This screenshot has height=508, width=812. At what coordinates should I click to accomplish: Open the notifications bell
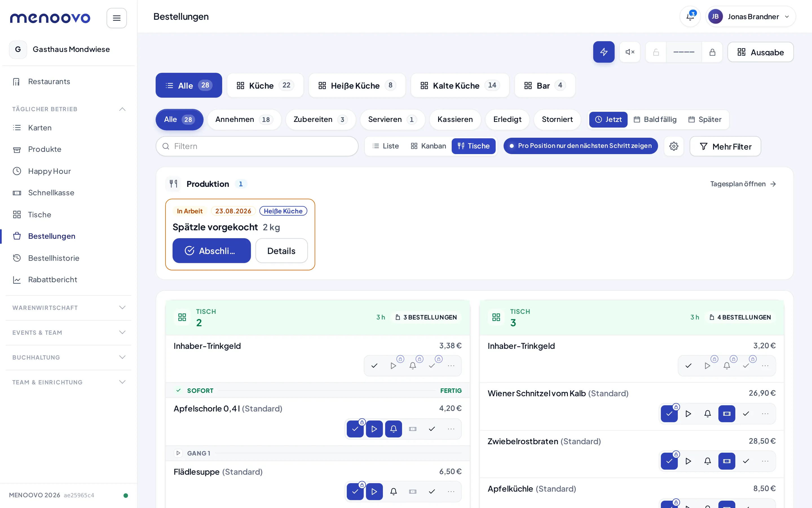690,17
